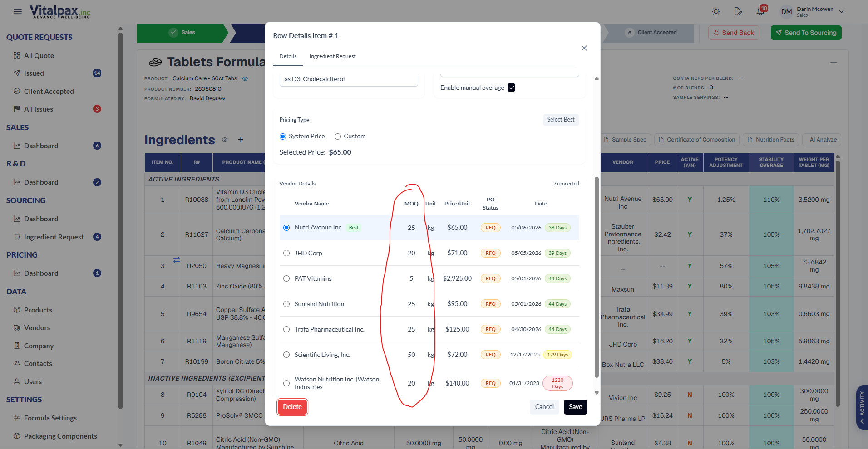Click the eye icon beside product name
Viewport: 868px width, 449px height.
[245, 79]
